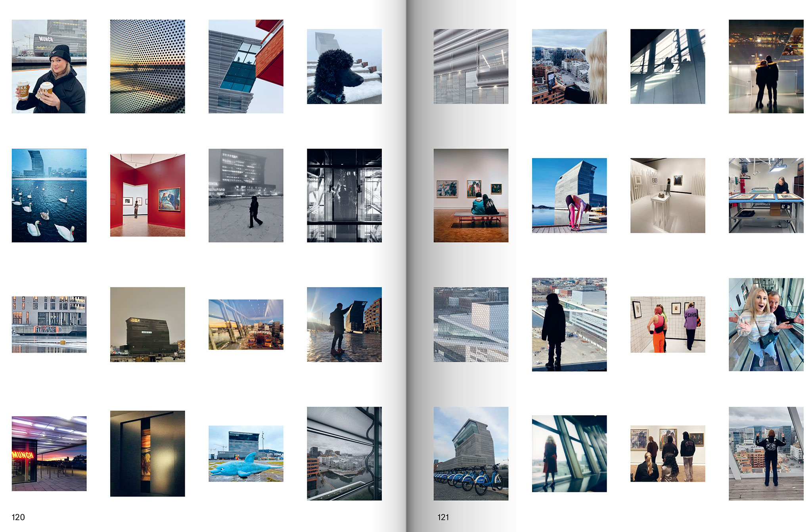The width and height of the screenshot is (812, 532).
Task: Click page number 120
Action: (x=18, y=517)
